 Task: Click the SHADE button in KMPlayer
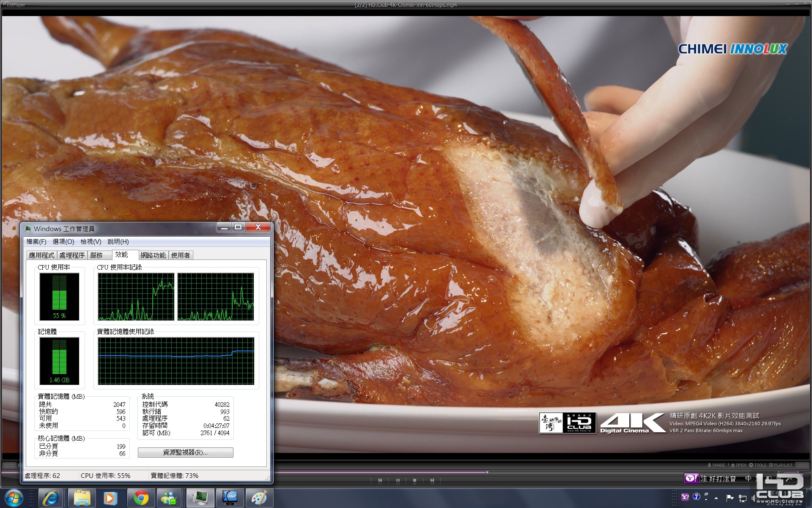point(716,465)
